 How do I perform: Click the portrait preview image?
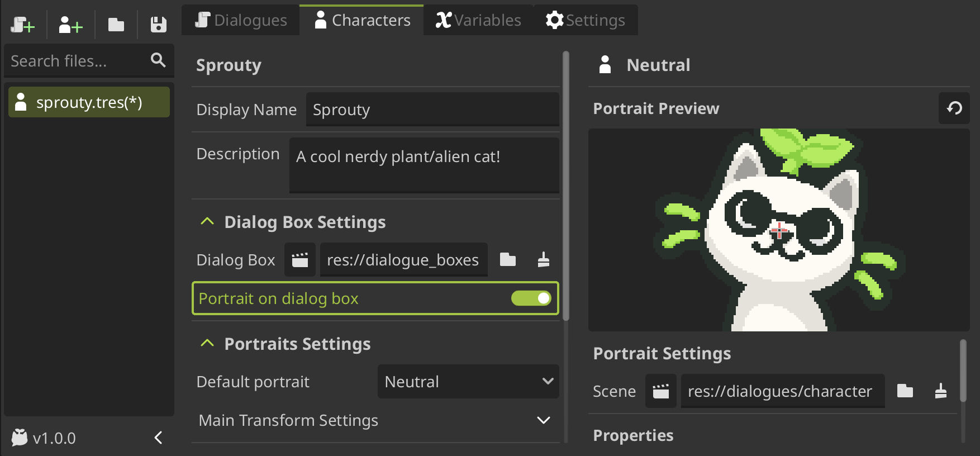coord(779,230)
